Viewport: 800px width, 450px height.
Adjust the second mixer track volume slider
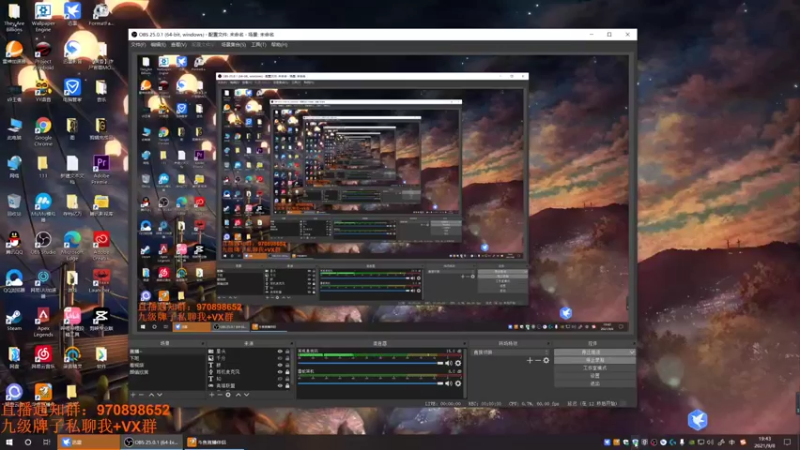click(370, 383)
